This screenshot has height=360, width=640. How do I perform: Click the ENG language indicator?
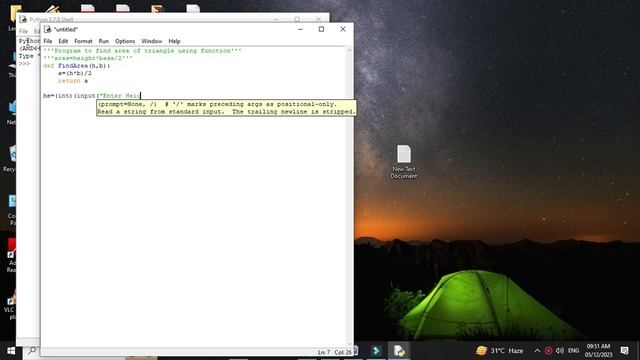pyautogui.click(x=573, y=351)
